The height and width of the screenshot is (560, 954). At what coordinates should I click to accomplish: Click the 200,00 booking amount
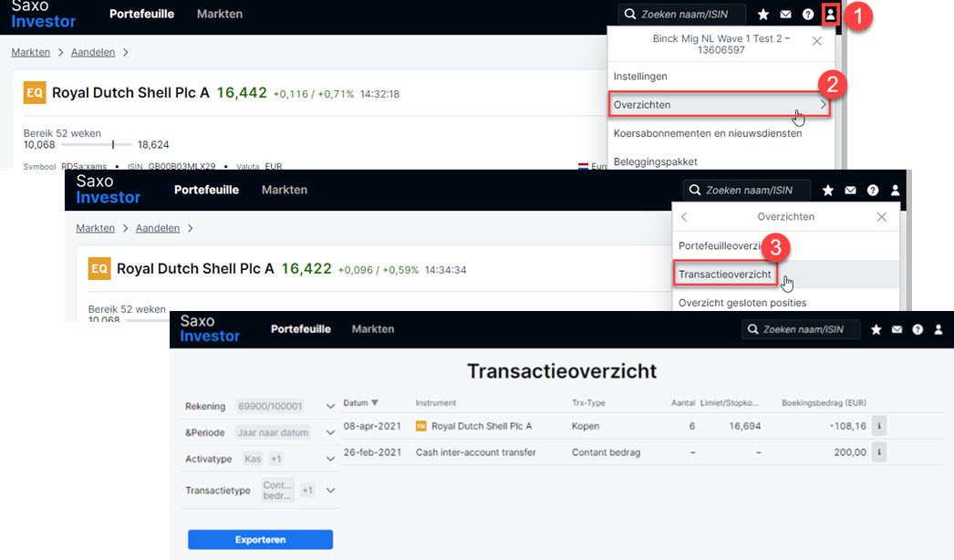click(x=850, y=452)
